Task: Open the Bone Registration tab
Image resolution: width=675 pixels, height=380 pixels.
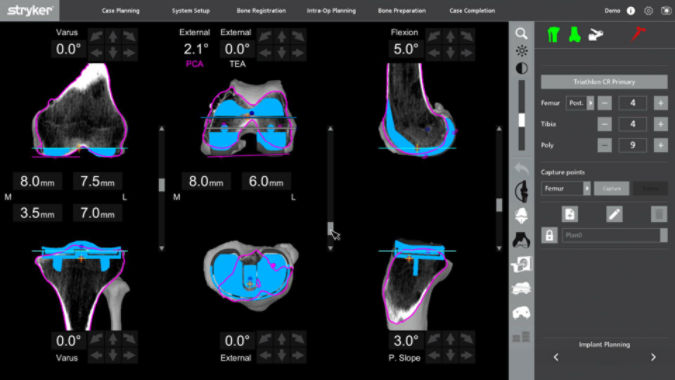Action: [x=261, y=11]
